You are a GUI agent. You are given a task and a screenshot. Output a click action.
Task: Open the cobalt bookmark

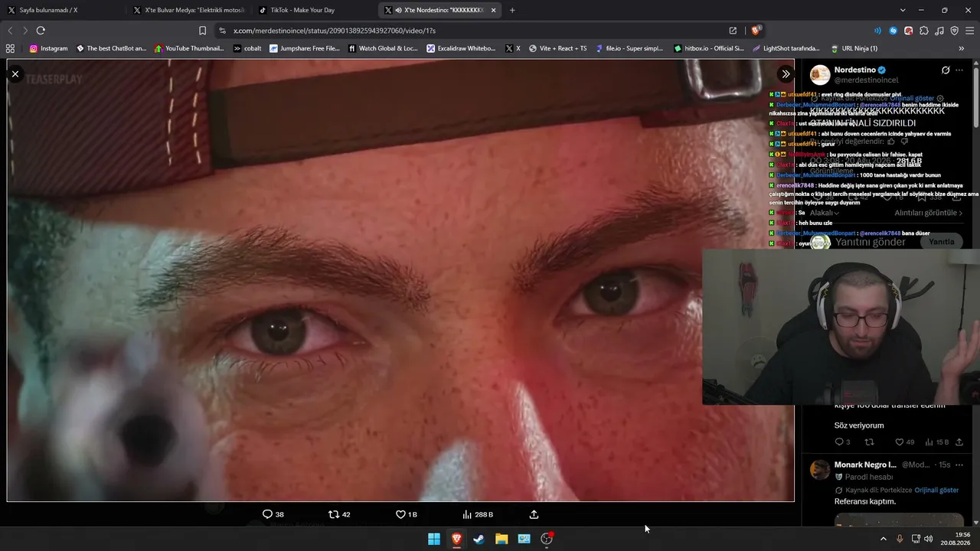[247, 48]
